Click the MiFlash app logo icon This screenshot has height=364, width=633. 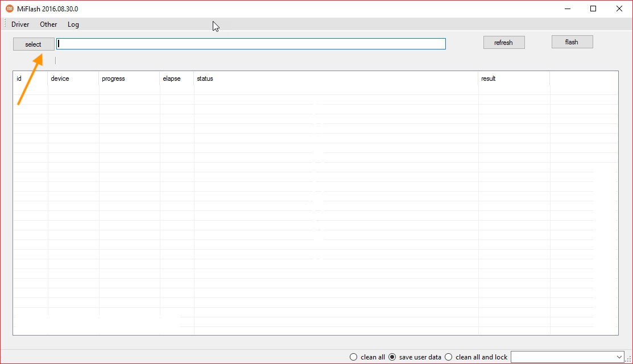[x=9, y=9]
